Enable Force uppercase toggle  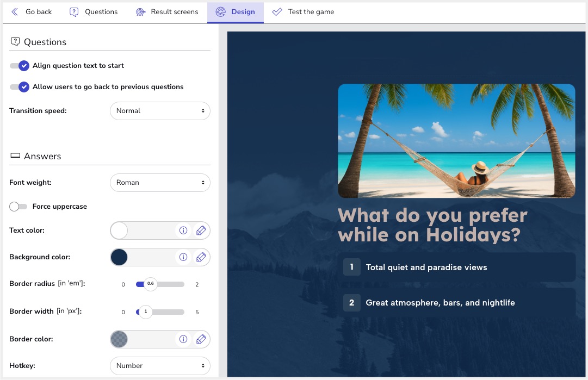click(x=18, y=207)
